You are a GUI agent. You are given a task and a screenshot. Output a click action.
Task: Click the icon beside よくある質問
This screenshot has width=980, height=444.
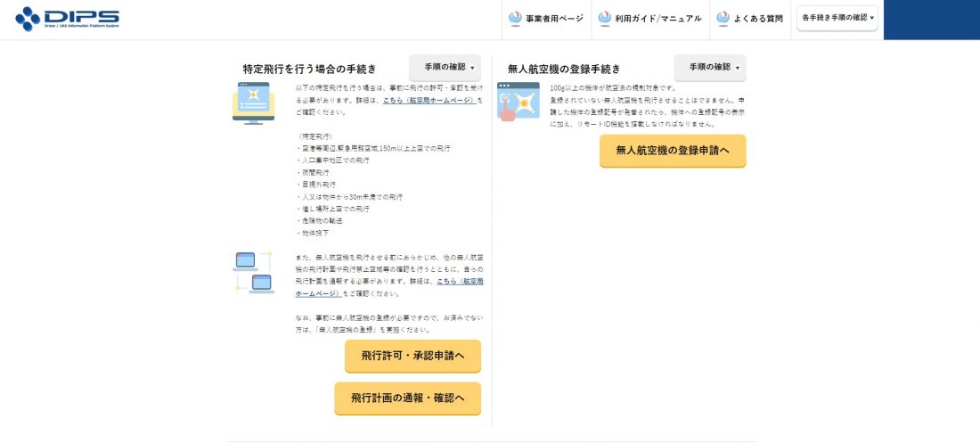[x=723, y=18]
